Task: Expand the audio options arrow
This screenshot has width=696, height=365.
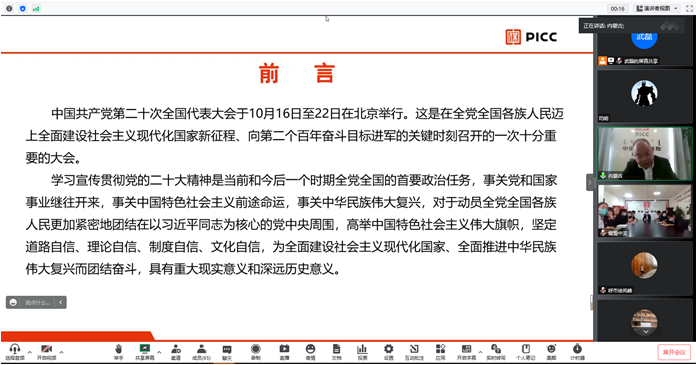Action: [30, 352]
